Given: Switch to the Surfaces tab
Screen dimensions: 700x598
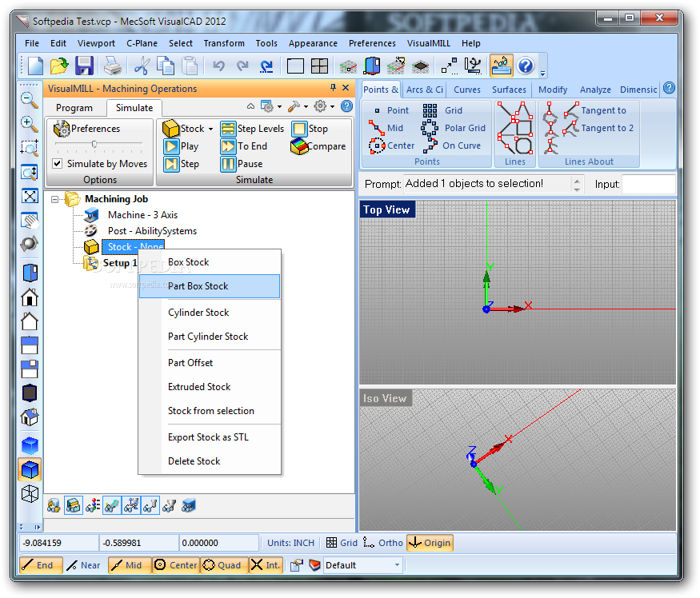Looking at the screenshot, I should pos(509,90).
